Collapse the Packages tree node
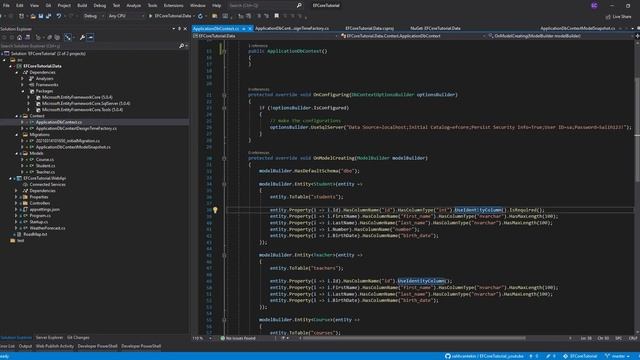The width and height of the screenshot is (640, 360). 23,91
